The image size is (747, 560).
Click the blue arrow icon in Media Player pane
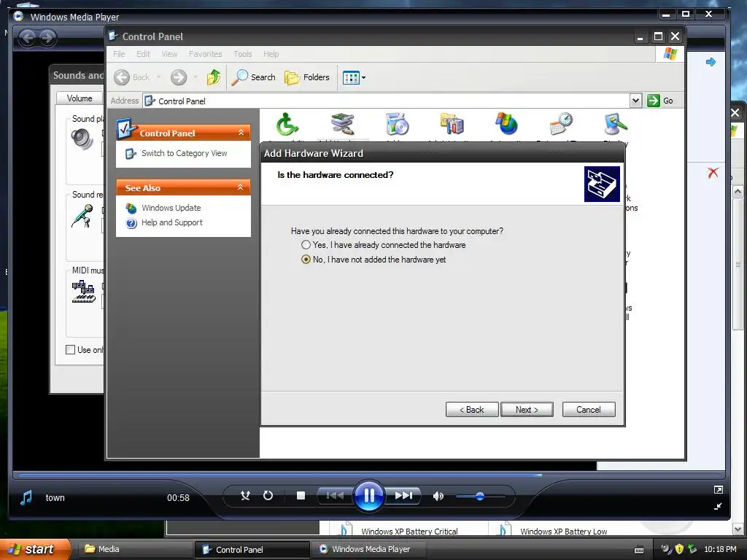tap(711, 62)
